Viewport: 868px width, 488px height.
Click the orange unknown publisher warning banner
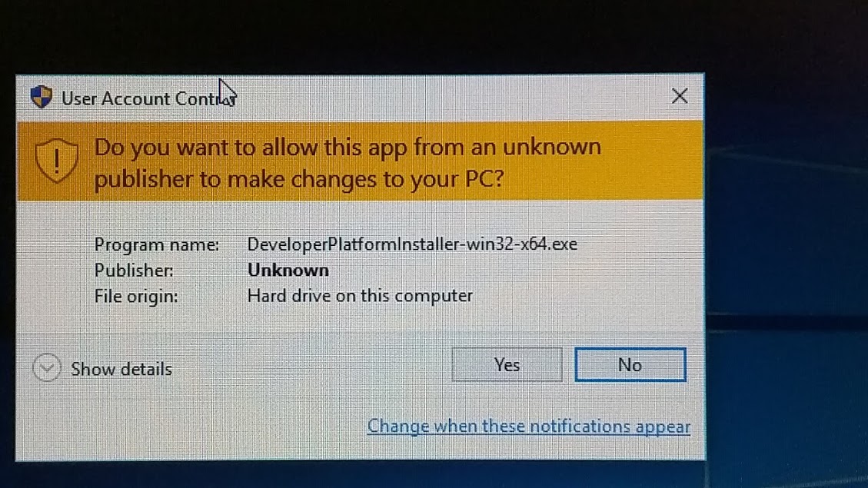(x=360, y=161)
